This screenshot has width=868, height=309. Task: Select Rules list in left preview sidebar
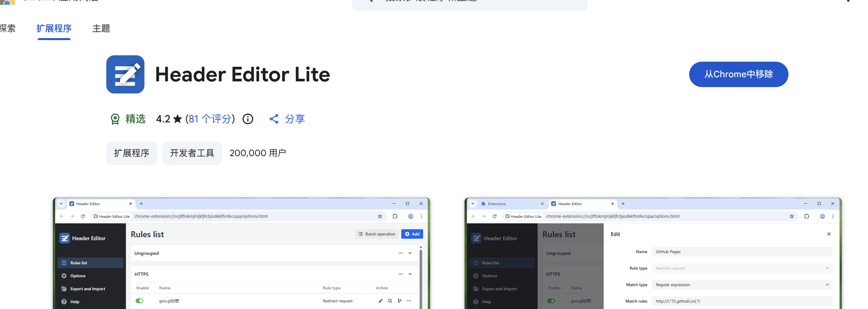point(90,263)
